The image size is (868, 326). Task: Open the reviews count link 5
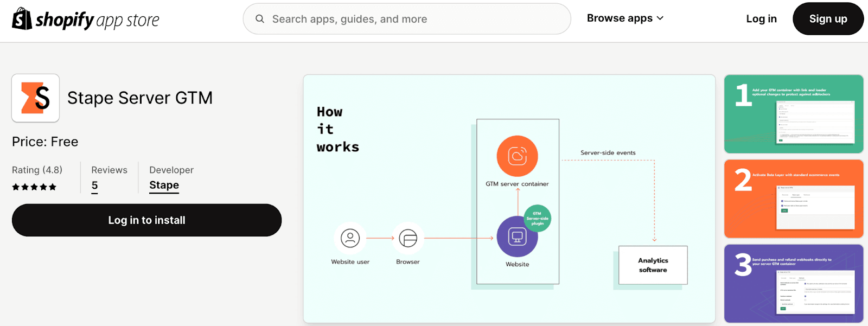click(x=95, y=186)
